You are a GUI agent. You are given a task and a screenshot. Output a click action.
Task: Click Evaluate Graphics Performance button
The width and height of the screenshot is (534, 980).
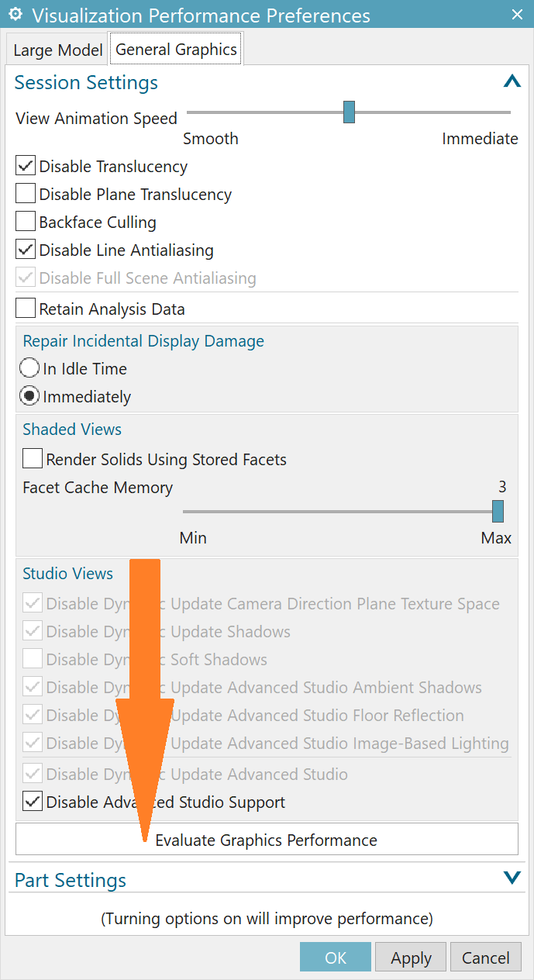(267, 840)
